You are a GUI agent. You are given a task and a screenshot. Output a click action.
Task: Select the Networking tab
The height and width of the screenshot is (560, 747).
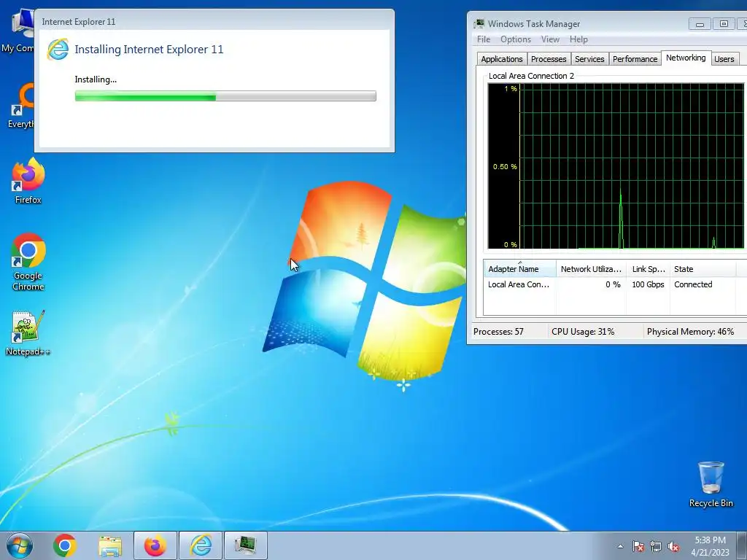click(x=686, y=58)
